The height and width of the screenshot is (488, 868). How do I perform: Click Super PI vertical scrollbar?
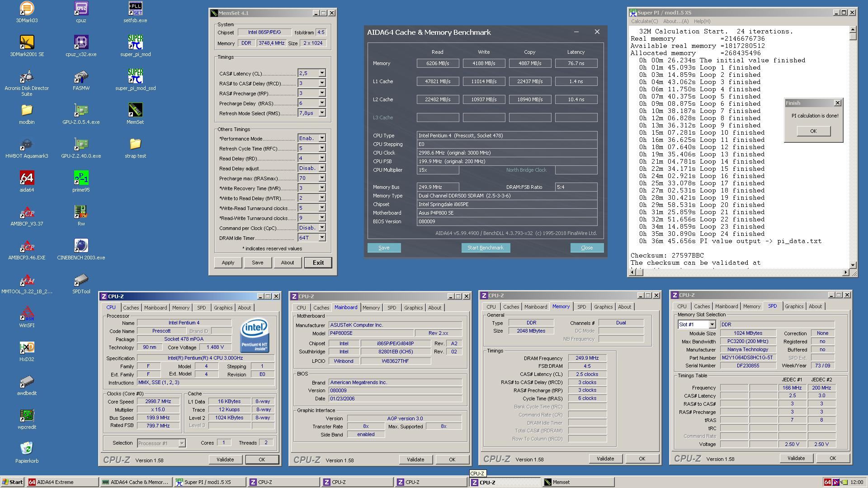tap(853, 147)
